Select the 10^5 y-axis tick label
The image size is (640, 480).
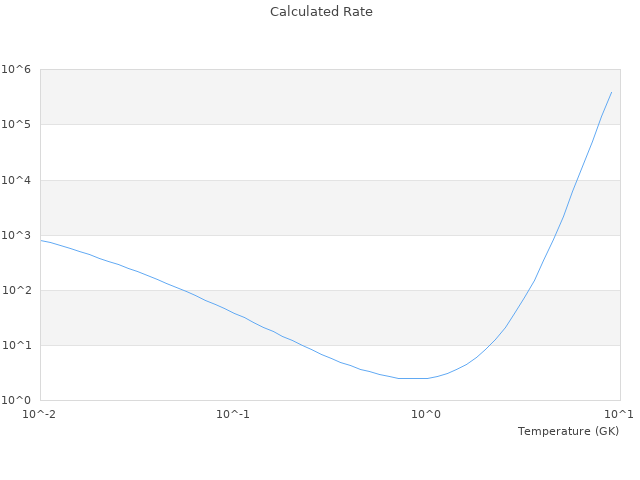click(17, 125)
